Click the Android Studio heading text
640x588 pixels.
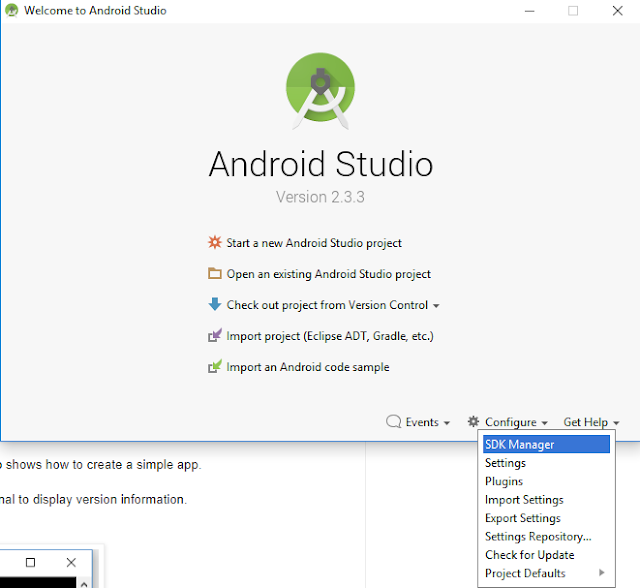320,164
